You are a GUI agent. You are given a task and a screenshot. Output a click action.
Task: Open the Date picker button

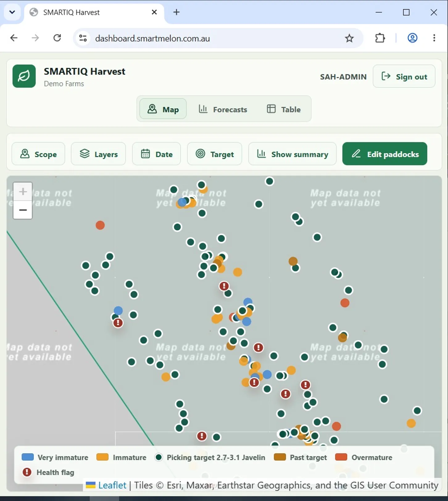point(156,154)
